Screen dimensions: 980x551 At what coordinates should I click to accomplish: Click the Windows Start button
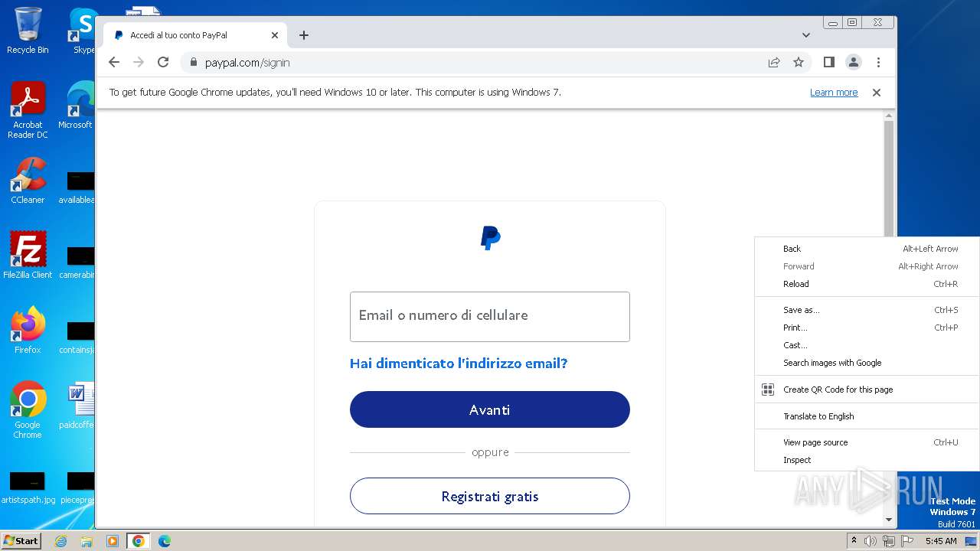(x=21, y=540)
